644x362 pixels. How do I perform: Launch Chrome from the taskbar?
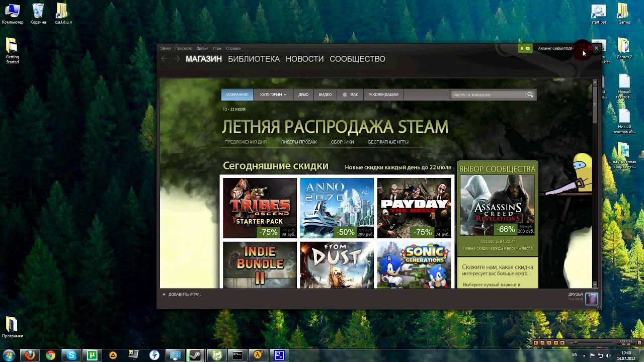pos(50,355)
